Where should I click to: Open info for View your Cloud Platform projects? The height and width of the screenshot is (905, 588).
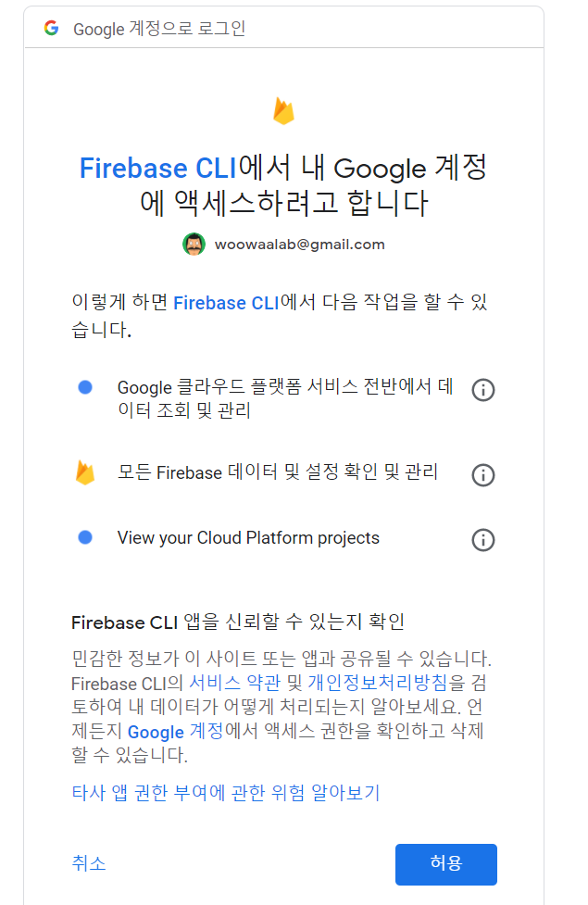pyautogui.click(x=483, y=540)
